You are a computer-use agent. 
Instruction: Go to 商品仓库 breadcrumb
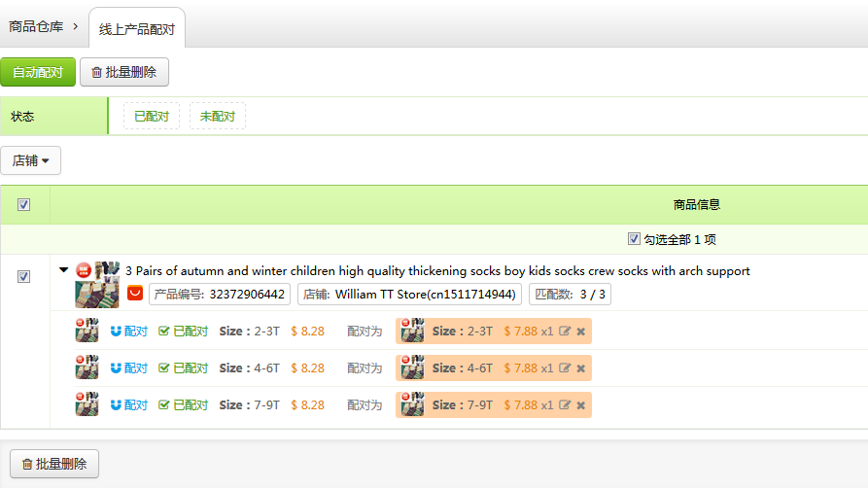(36, 27)
